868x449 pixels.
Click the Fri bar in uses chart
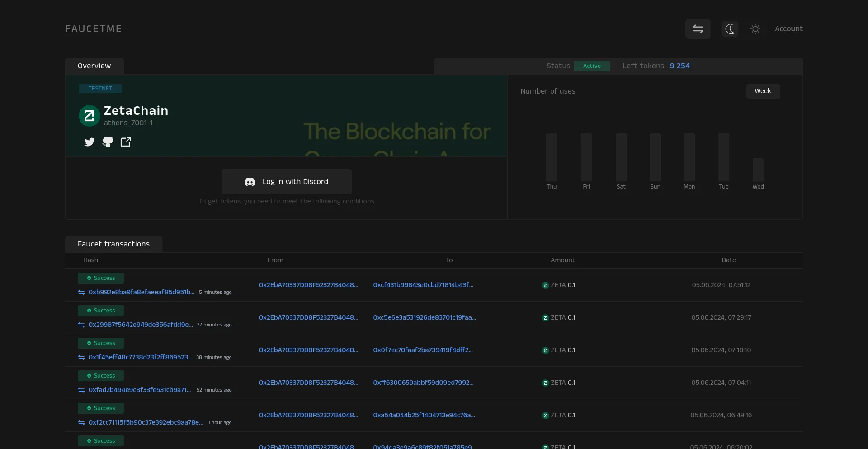point(586,157)
